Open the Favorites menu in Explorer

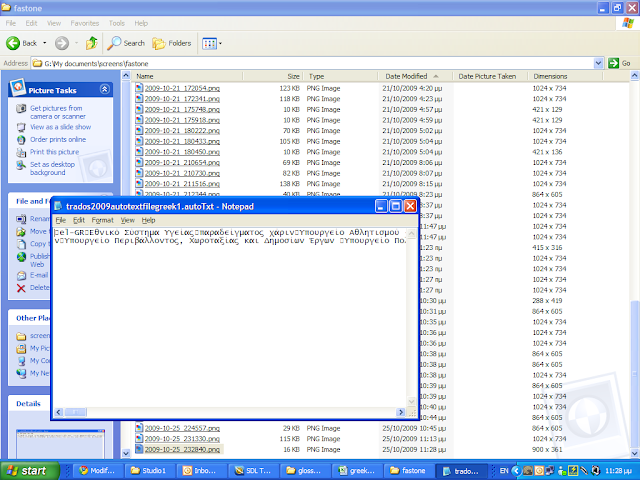(x=84, y=21)
